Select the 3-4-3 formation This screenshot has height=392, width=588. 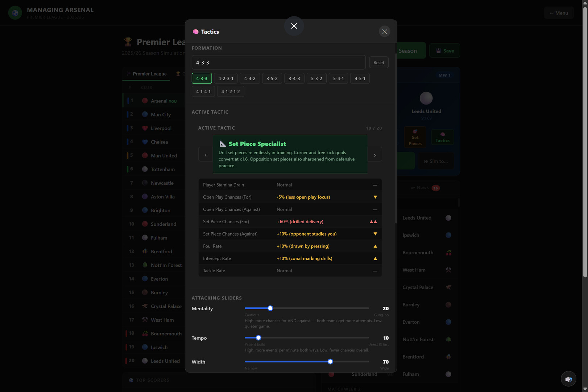[294, 78]
